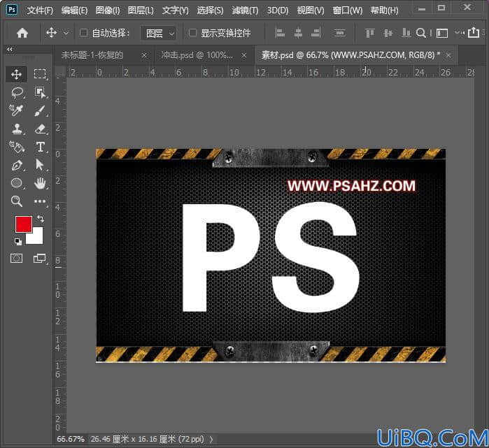The height and width of the screenshot is (448, 489).
Task: Activate the Hand tool
Action: tap(40, 183)
